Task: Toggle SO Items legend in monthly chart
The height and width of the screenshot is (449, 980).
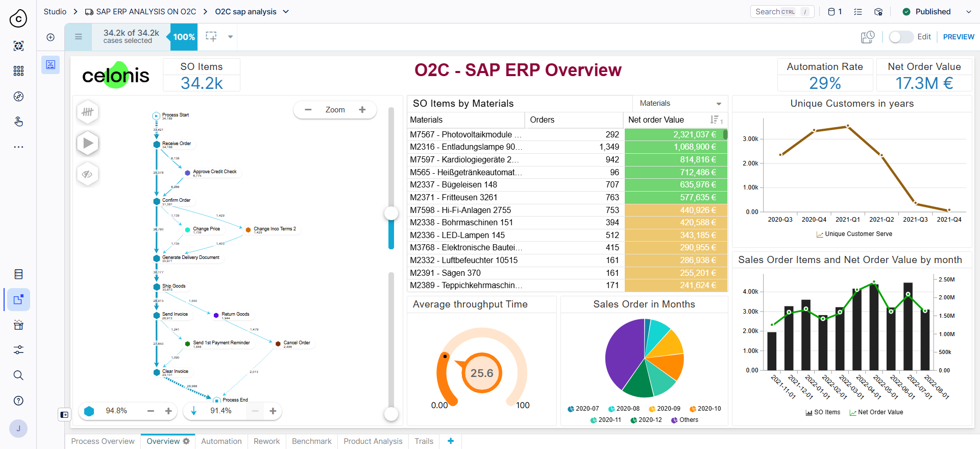Action: tap(823, 412)
